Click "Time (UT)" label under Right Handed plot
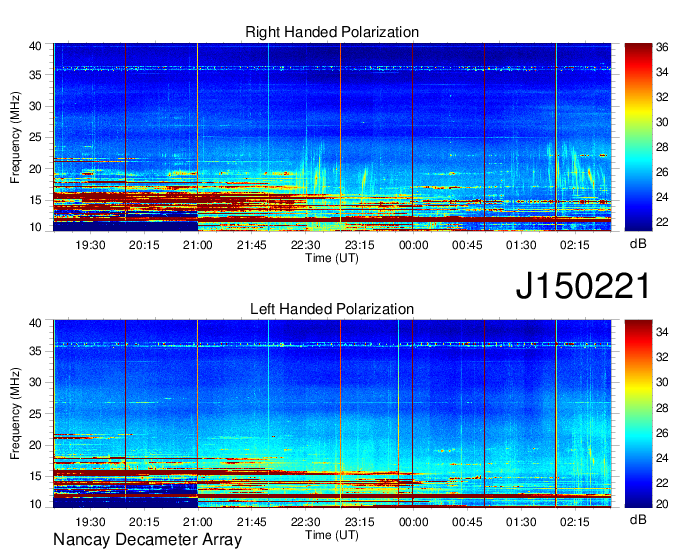680x552 pixels. (x=332, y=258)
